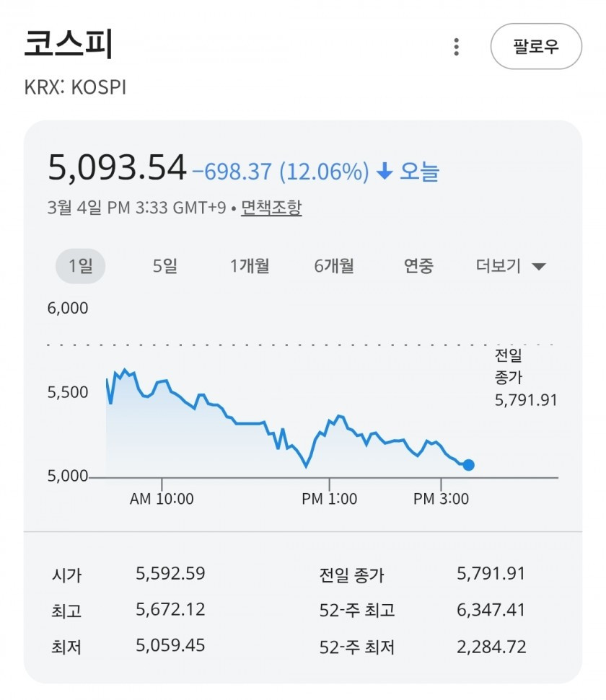This screenshot has width=606, height=700.
Task: Click the PM 3:00 axis label
Action: (x=441, y=499)
